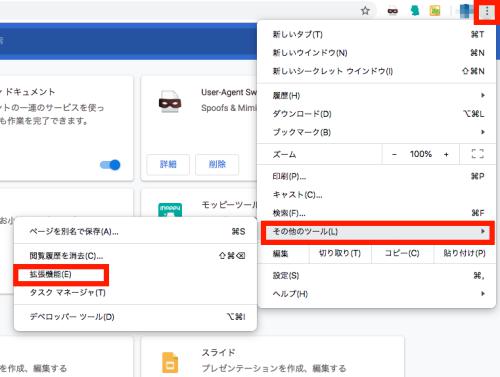
Task: Click the モッピーツール card title
Action: tap(229, 205)
